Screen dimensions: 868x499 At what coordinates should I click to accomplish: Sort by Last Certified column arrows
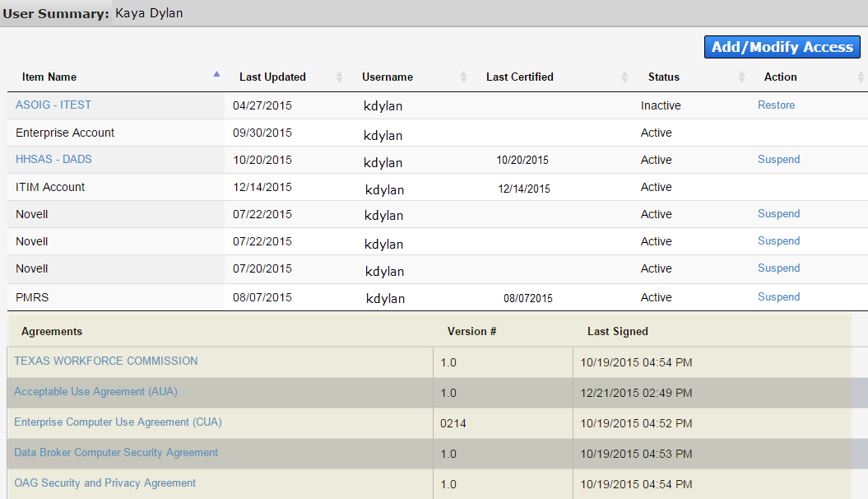click(624, 77)
